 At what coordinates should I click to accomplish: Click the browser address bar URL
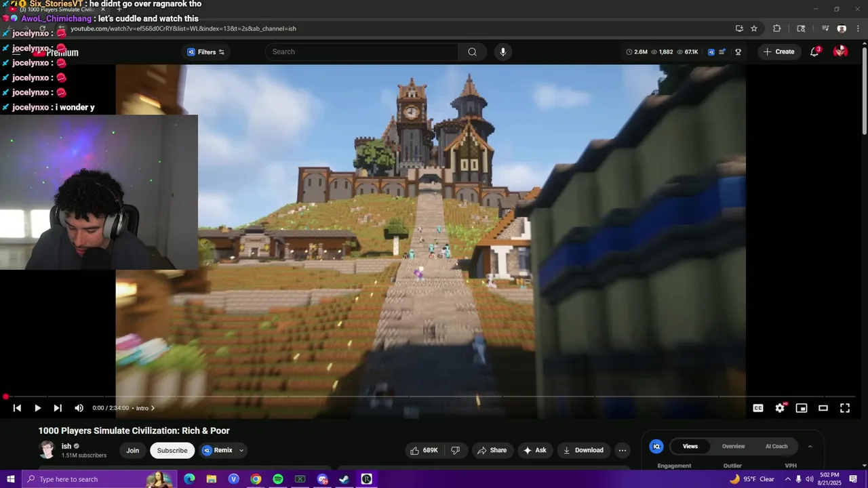point(183,28)
